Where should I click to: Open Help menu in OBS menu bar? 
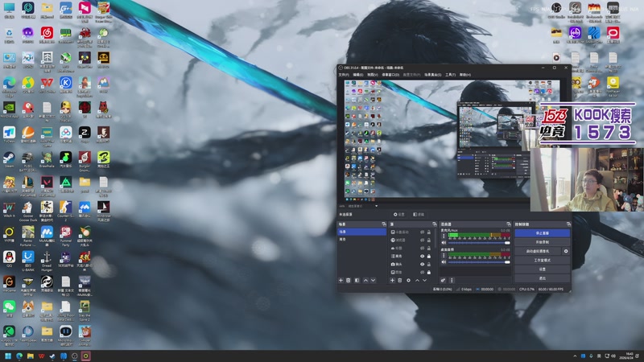tap(465, 75)
